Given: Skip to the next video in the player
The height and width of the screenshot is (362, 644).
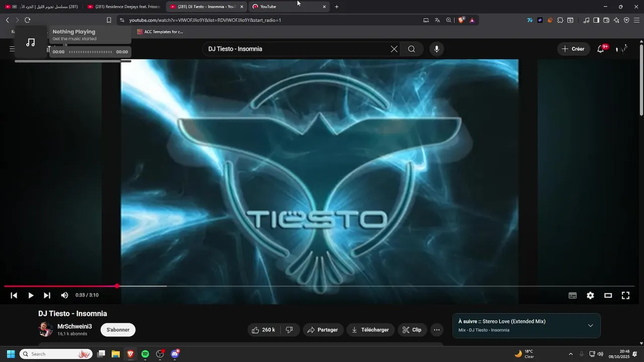Looking at the screenshot, I should (x=47, y=296).
